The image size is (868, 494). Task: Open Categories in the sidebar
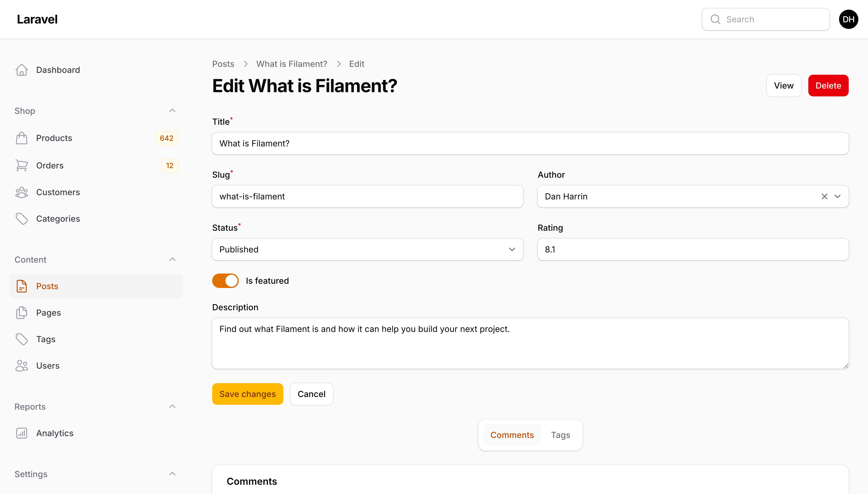click(96, 219)
